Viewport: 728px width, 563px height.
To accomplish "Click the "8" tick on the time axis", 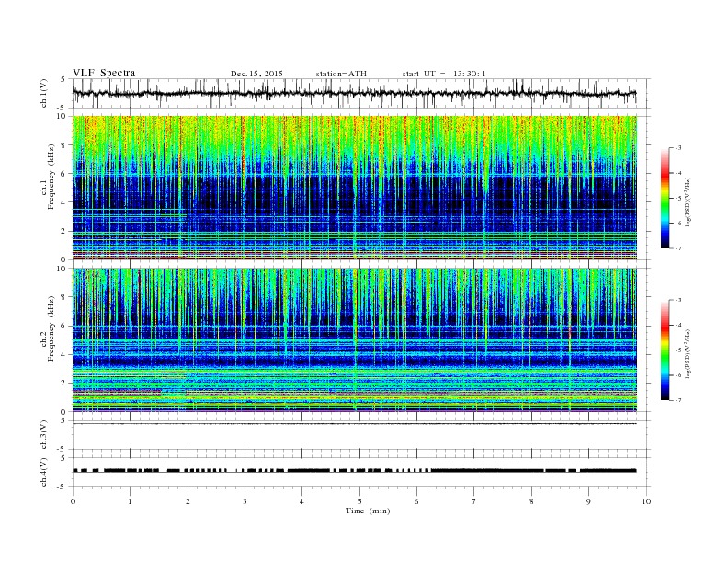I will pos(531,501).
